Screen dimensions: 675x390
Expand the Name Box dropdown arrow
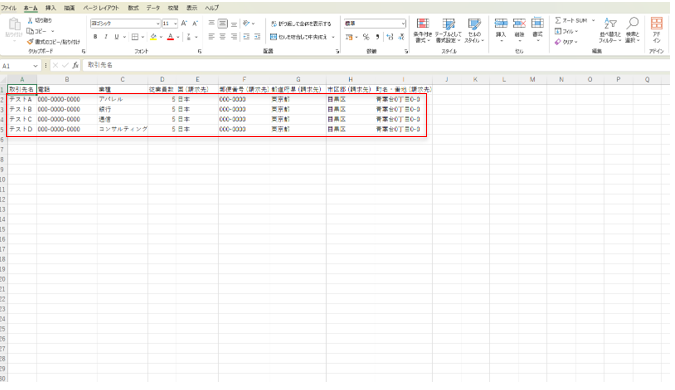[35, 66]
